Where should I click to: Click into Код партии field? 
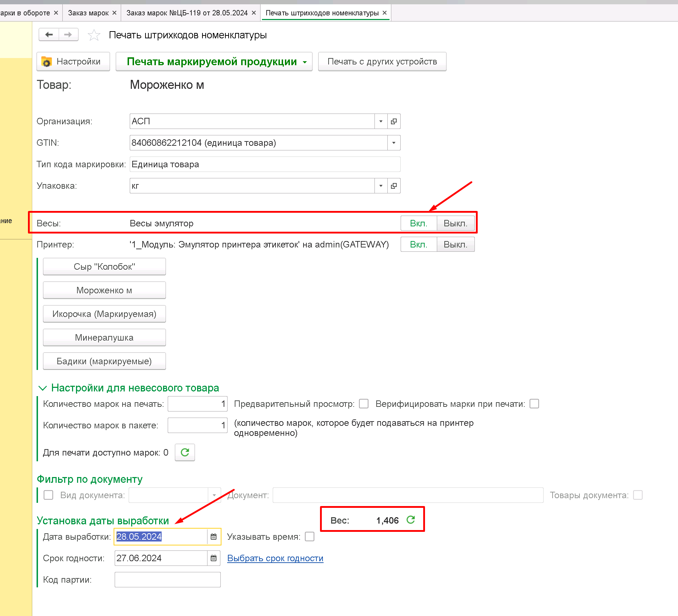[168, 579]
